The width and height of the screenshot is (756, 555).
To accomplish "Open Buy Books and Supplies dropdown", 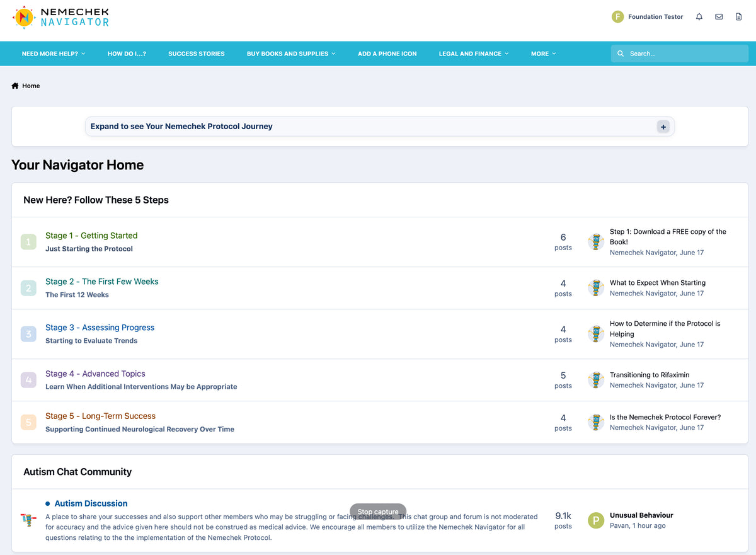I will [x=291, y=54].
